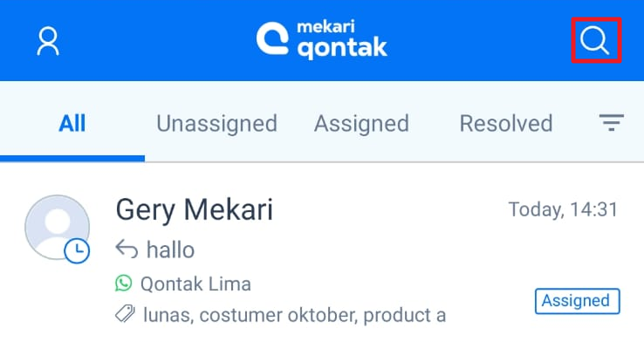Open the user profile icon
The height and width of the screenshot is (342, 644).
coord(48,41)
